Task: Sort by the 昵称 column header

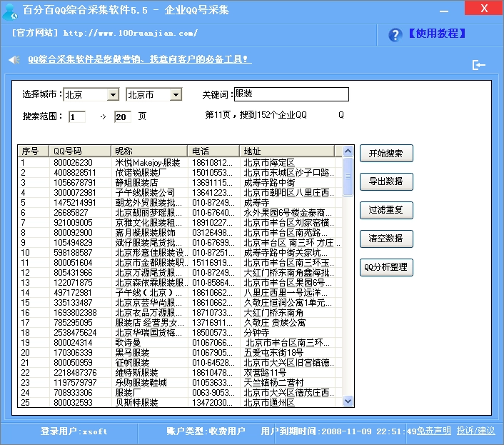Action: click(x=149, y=151)
